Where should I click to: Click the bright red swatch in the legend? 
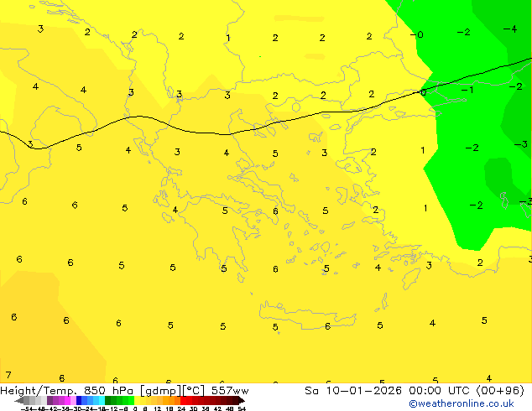point(183,400)
